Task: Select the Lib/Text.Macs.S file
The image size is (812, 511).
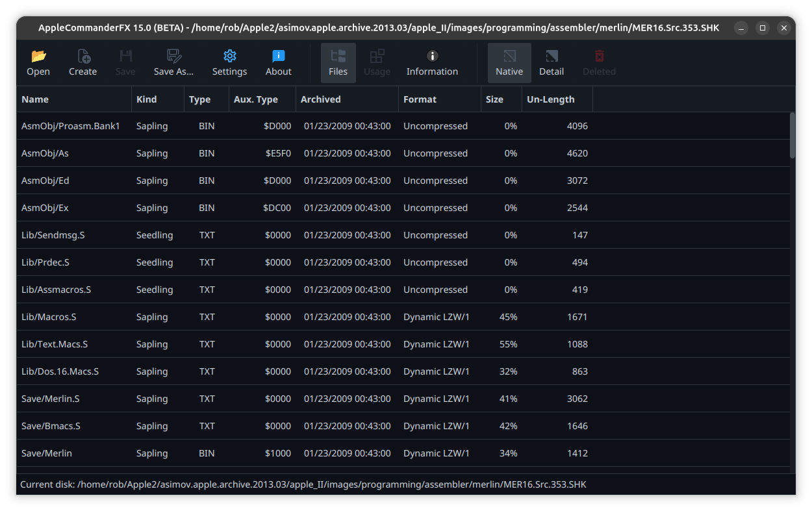Action: pos(403,344)
